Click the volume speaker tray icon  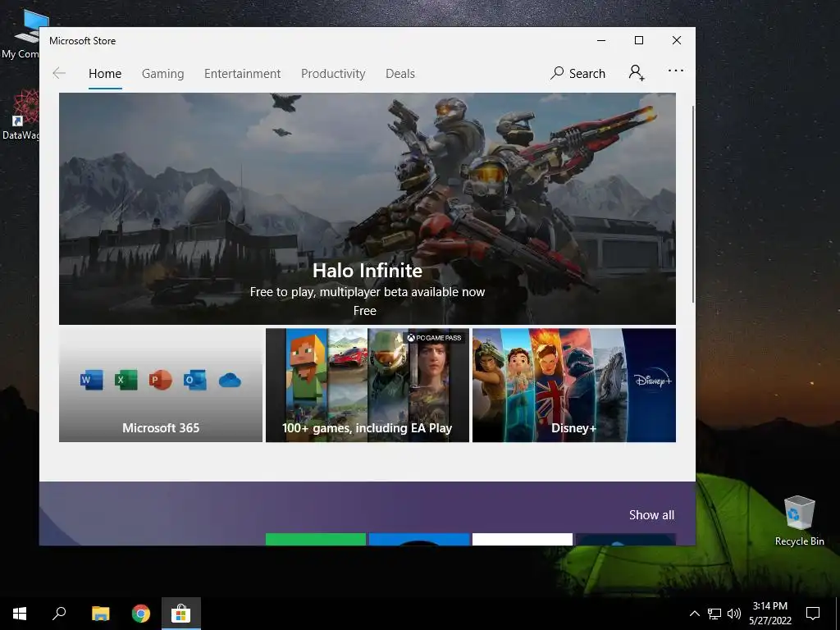pos(734,614)
